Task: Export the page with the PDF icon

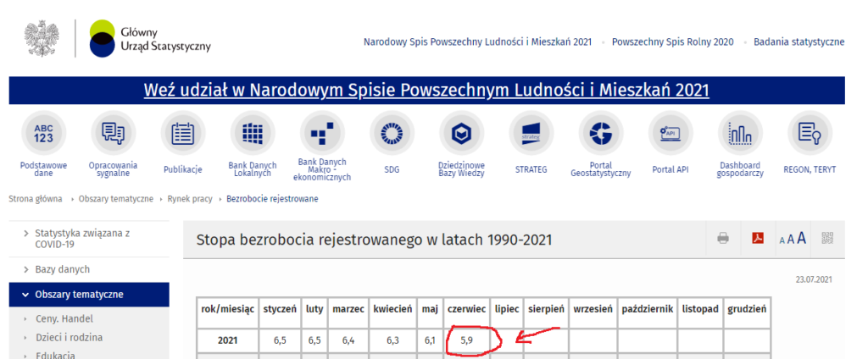Action: click(x=758, y=239)
